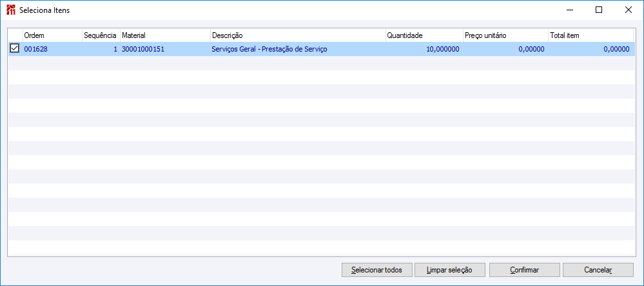This screenshot has height=286, width=644.
Task: Click the Sequência column header
Action: click(100, 35)
